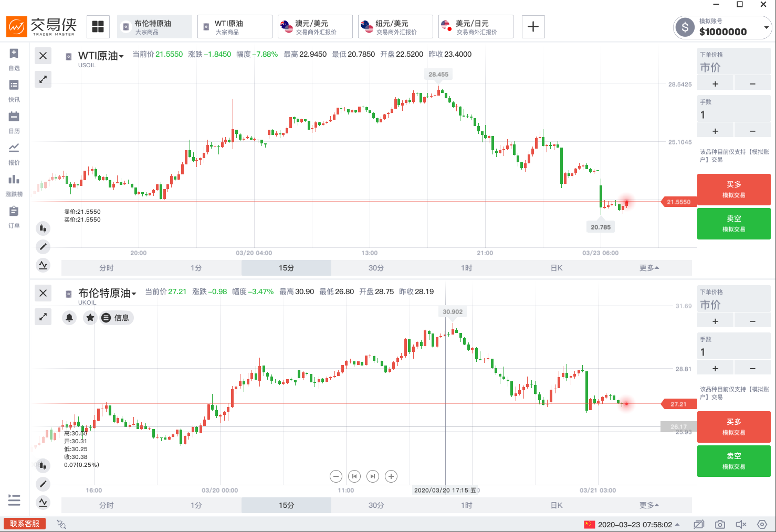Click the screenshot camera icon in status bar
The height and width of the screenshot is (532, 776).
(720, 524)
